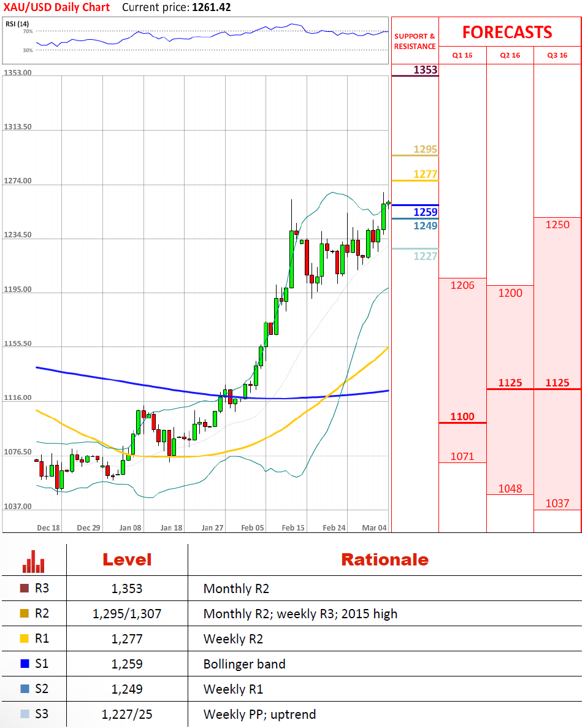
Task: Click the 1,227/25 level cell
Action: click(127, 714)
